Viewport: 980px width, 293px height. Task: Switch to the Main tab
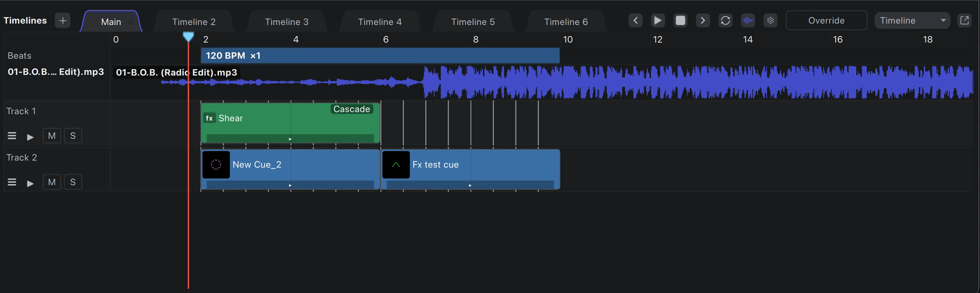click(x=111, y=22)
